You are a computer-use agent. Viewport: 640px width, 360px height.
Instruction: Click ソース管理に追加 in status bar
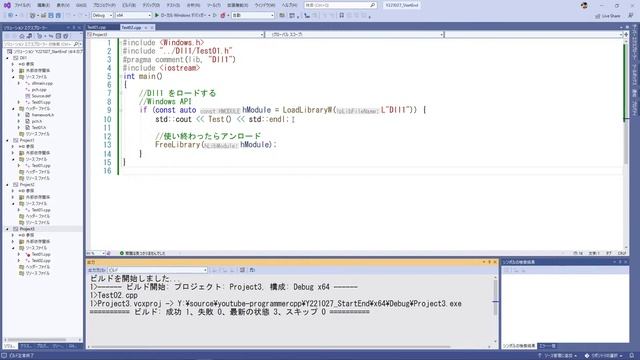click(558, 356)
